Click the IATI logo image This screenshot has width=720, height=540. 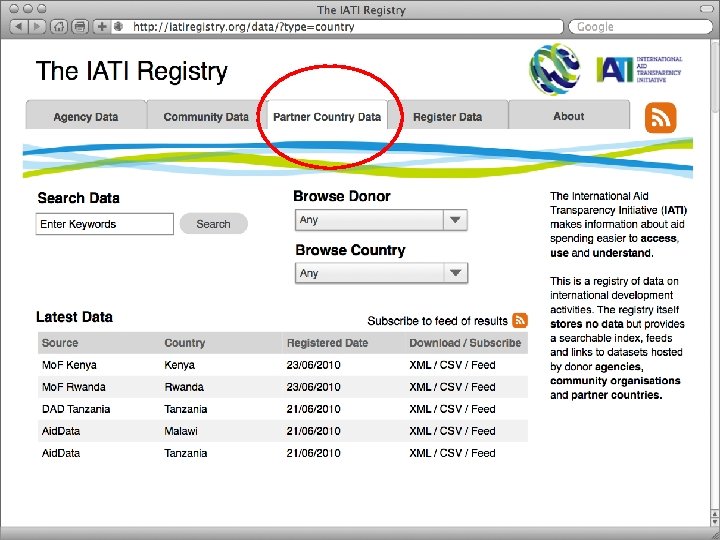pos(639,69)
